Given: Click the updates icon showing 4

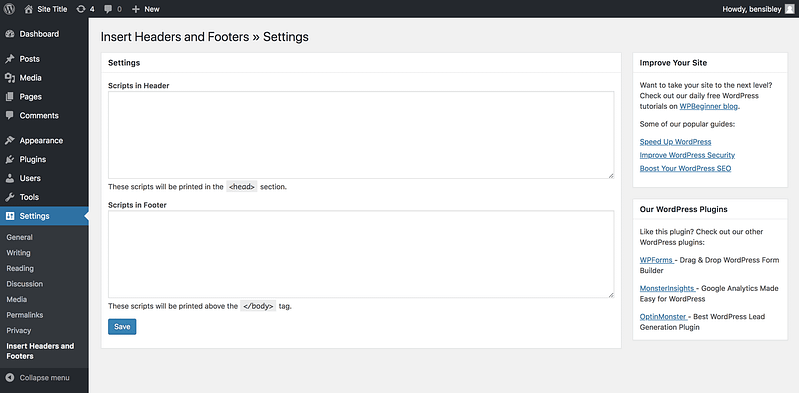Looking at the screenshot, I should pyautogui.click(x=81, y=9).
